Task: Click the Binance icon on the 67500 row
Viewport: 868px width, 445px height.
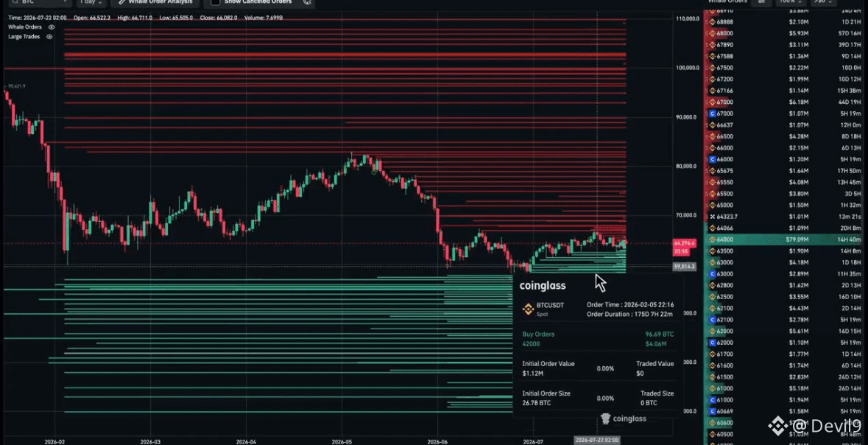Action: tap(713, 68)
